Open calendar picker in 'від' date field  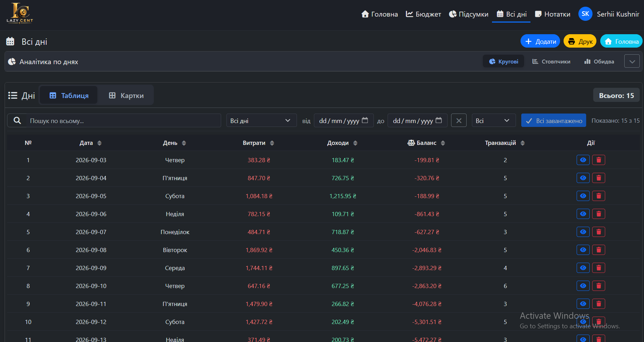click(x=365, y=120)
